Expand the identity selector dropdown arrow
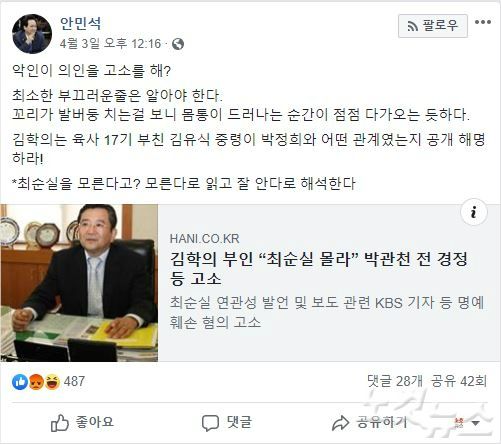The height and width of the screenshot is (444, 501). [x=476, y=424]
